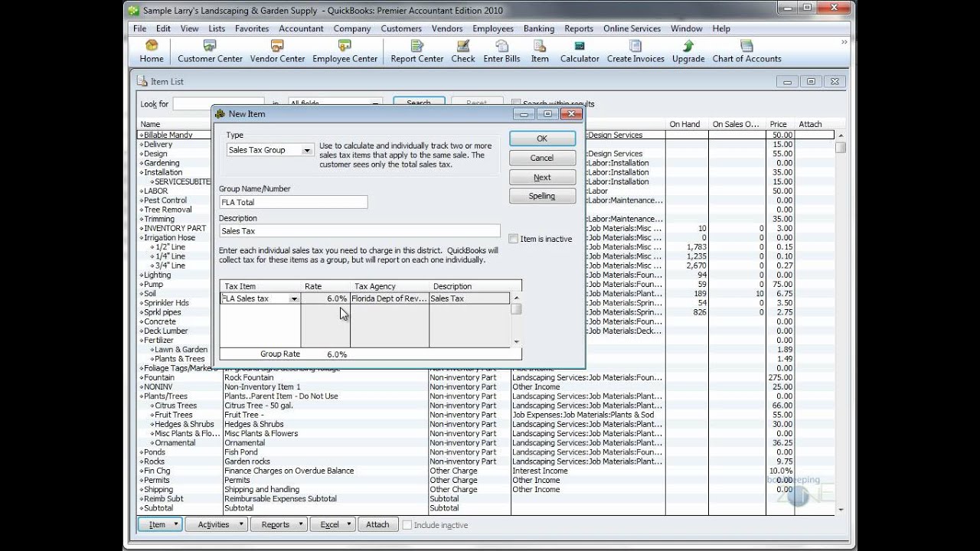Open the Lists menu
The image size is (980, 551).
(x=217, y=28)
